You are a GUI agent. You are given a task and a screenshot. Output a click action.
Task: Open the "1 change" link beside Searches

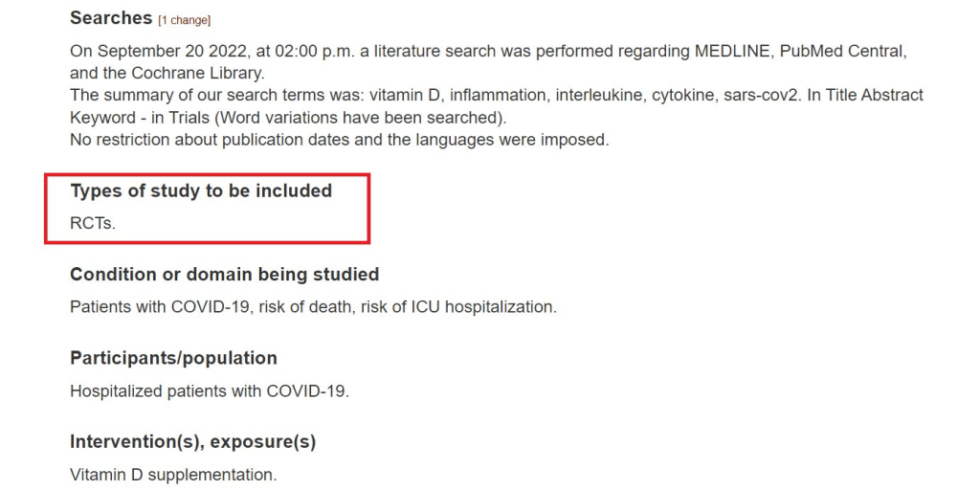click(x=185, y=20)
